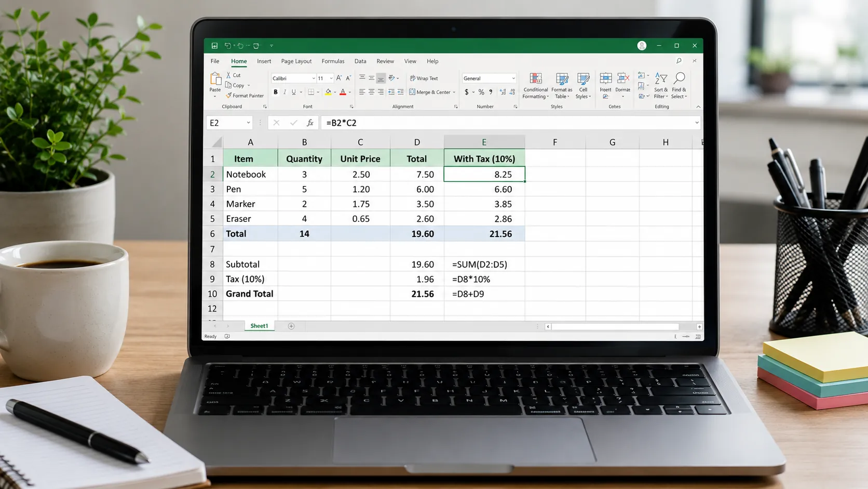Click Decrease Decimal icon
Screen dimensions: 868x489
512,92
